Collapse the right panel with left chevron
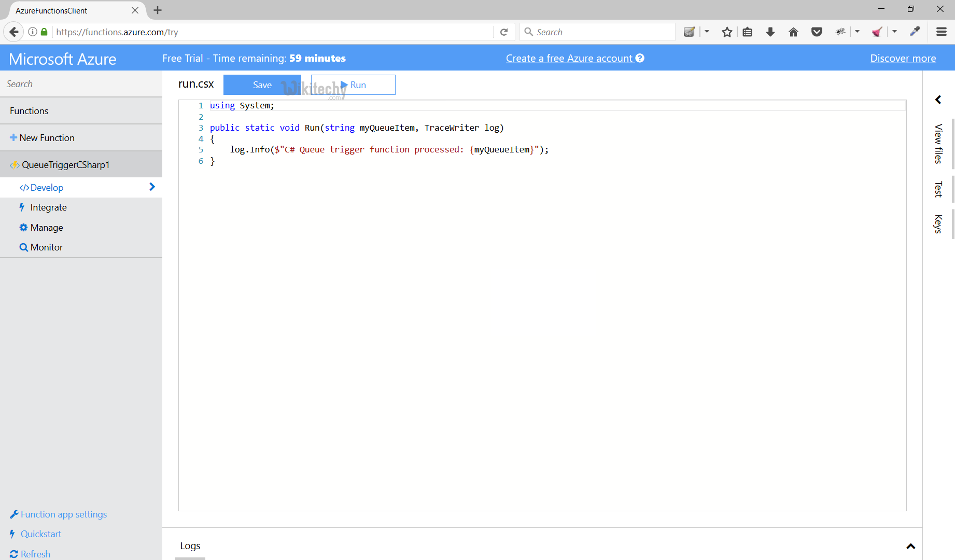This screenshot has height=560, width=955. click(938, 100)
